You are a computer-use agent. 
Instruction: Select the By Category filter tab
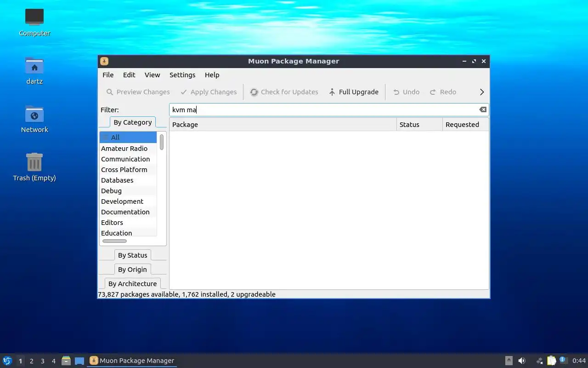[x=132, y=122]
